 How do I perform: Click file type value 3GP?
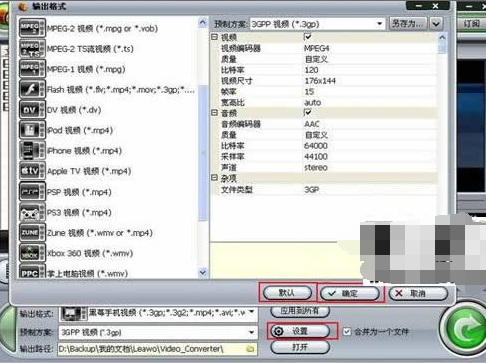coord(312,190)
